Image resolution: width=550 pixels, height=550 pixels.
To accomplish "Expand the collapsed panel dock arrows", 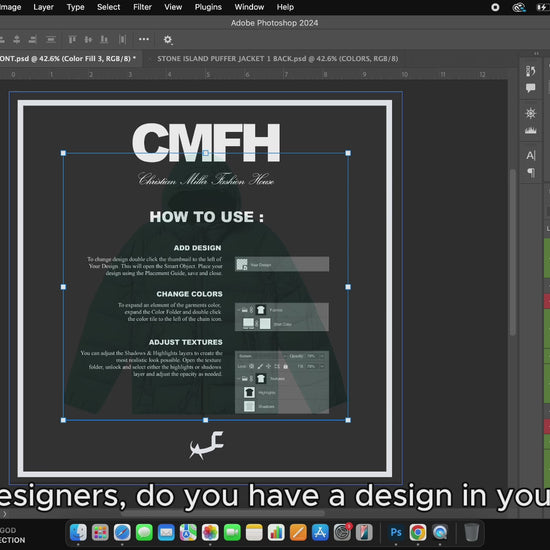I will (536, 53).
